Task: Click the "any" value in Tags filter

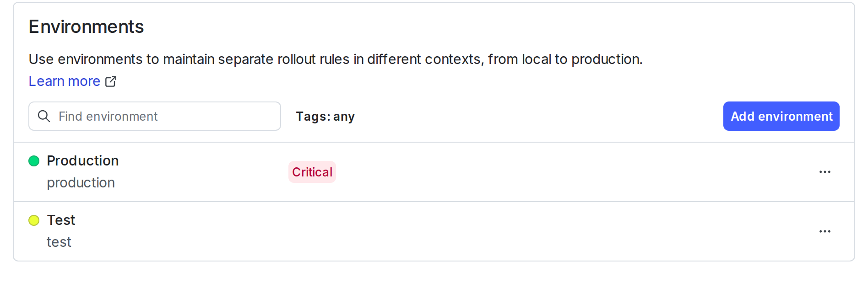Action: tap(344, 117)
